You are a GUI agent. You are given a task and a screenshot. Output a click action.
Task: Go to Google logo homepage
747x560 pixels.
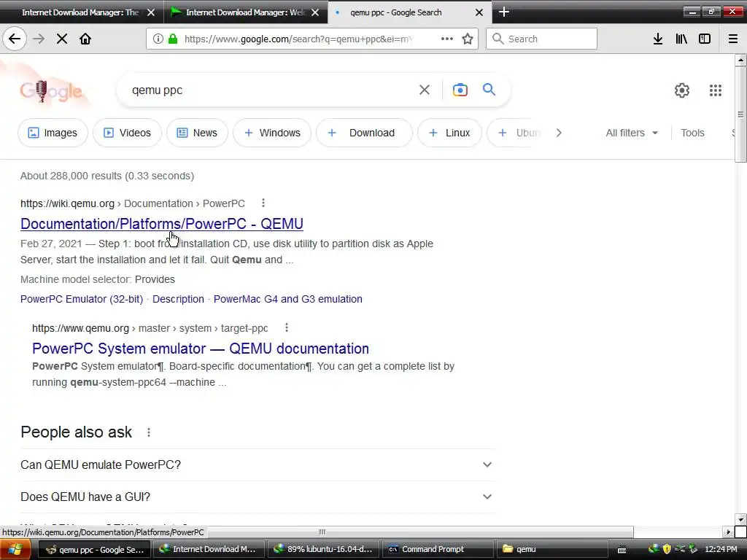tap(51, 90)
